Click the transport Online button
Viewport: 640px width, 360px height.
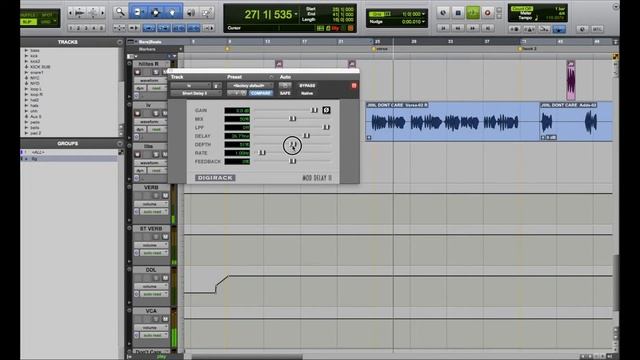coord(443,13)
